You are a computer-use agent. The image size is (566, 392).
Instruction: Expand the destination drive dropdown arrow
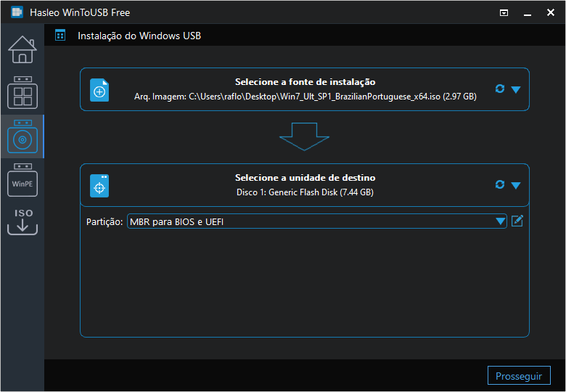tap(516, 186)
